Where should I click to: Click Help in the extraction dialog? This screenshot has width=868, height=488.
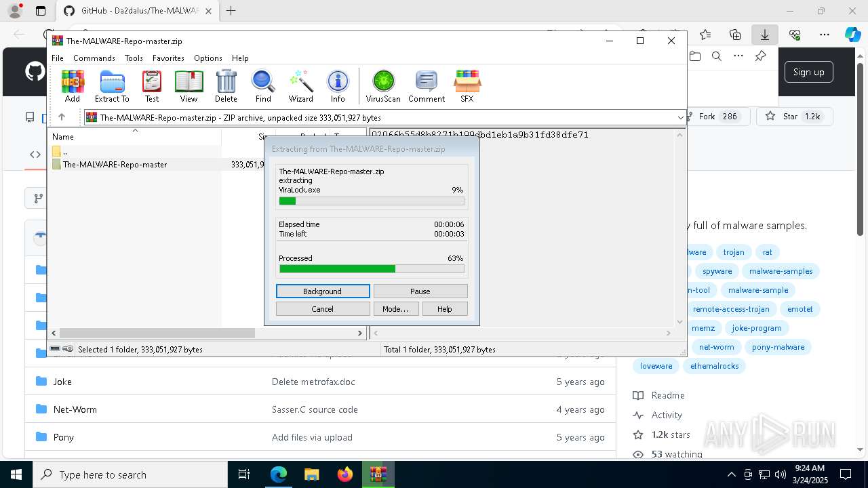444,308
